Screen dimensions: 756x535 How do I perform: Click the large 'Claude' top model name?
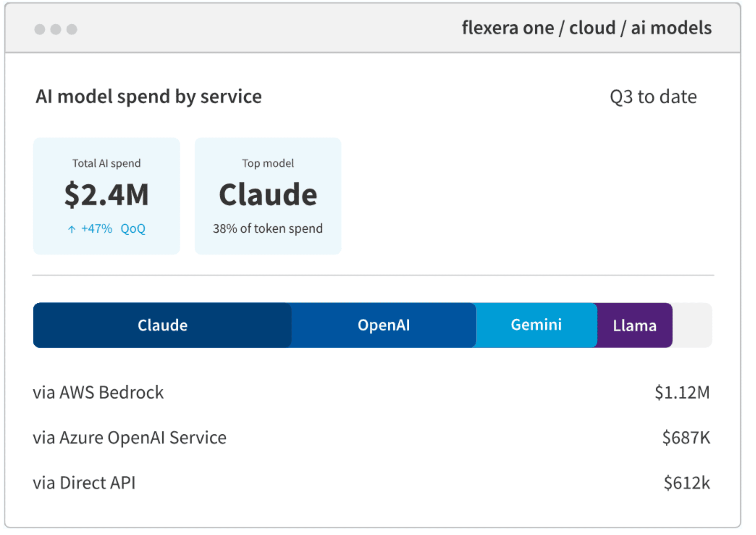pos(268,195)
